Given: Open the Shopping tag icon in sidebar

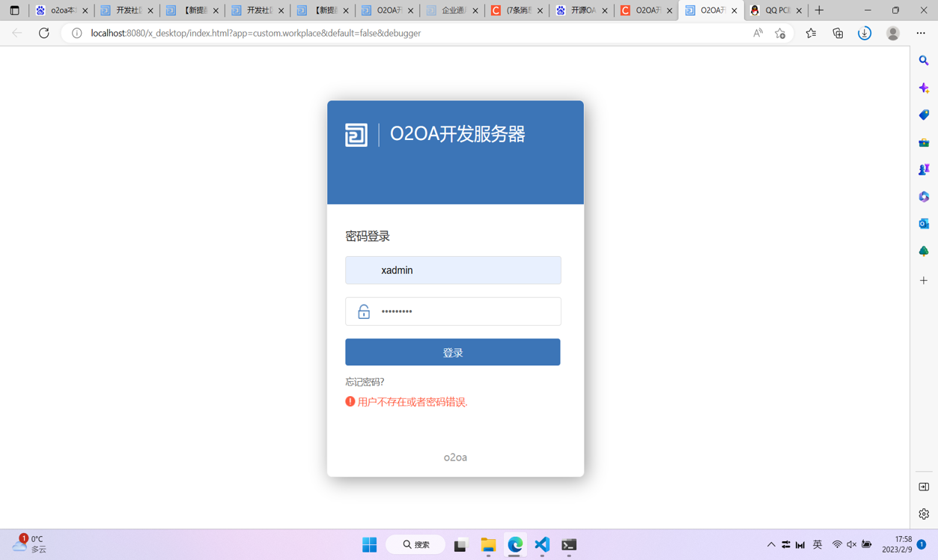Looking at the screenshot, I should 923,115.
